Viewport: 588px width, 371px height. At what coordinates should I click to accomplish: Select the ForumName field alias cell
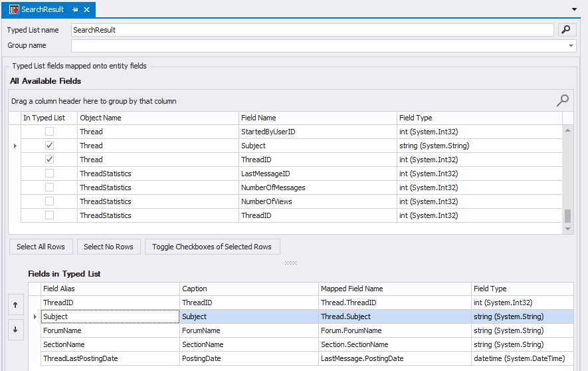(110, 330)
